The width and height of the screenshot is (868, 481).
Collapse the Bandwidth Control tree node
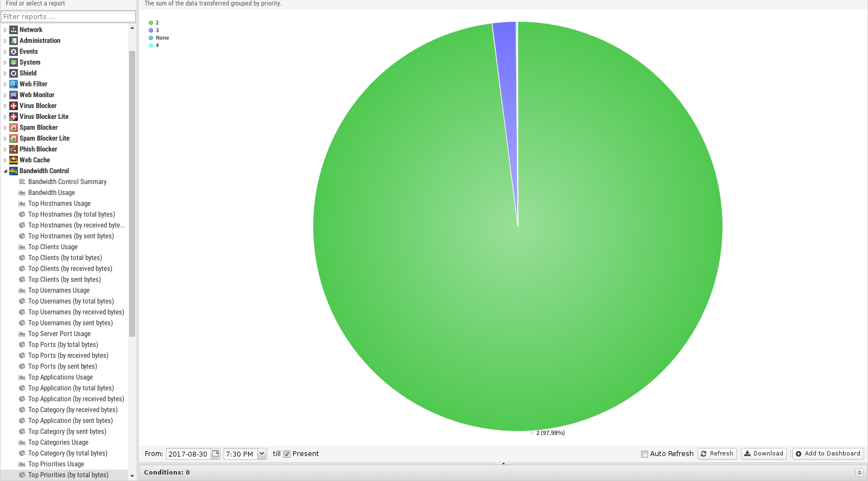(x=5, y=171)
